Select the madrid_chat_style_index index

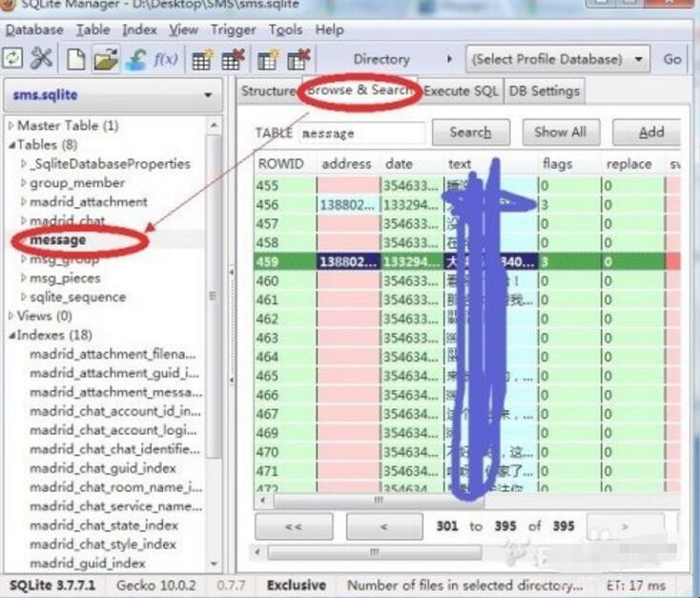103,545
